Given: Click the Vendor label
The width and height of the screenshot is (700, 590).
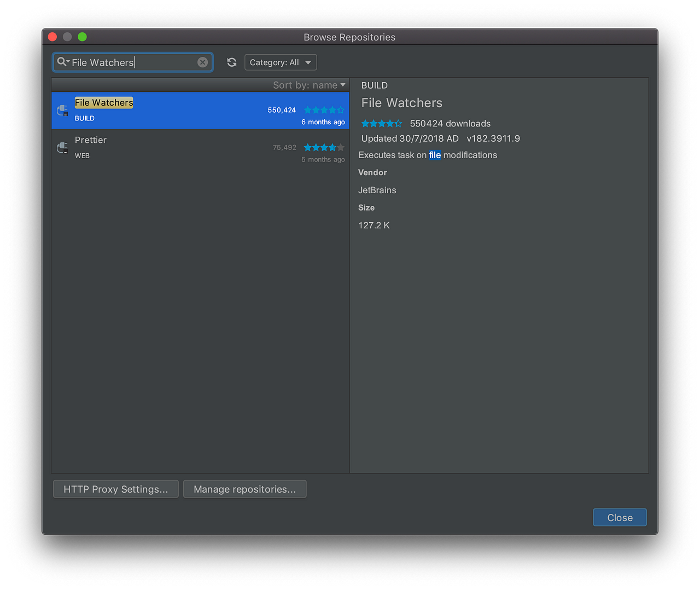Looking at the screenshot, I should click(372, 172).
